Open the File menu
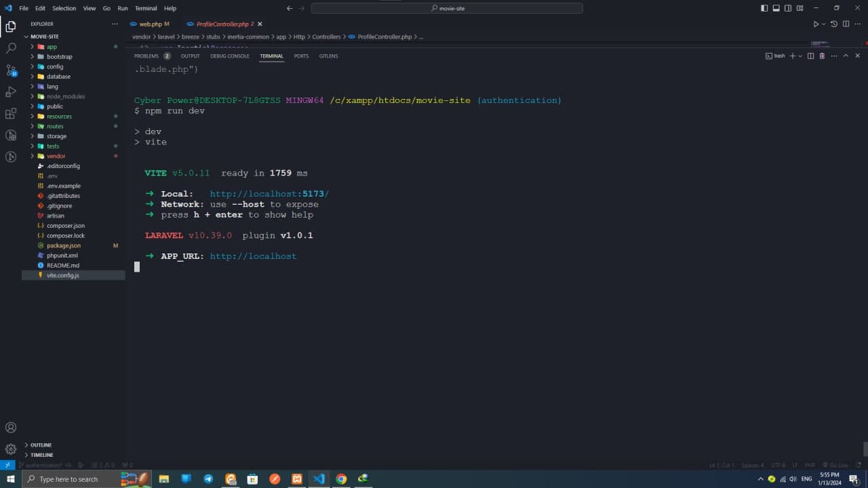The height and width of the screenshot is (488, 868). (24, 8)
